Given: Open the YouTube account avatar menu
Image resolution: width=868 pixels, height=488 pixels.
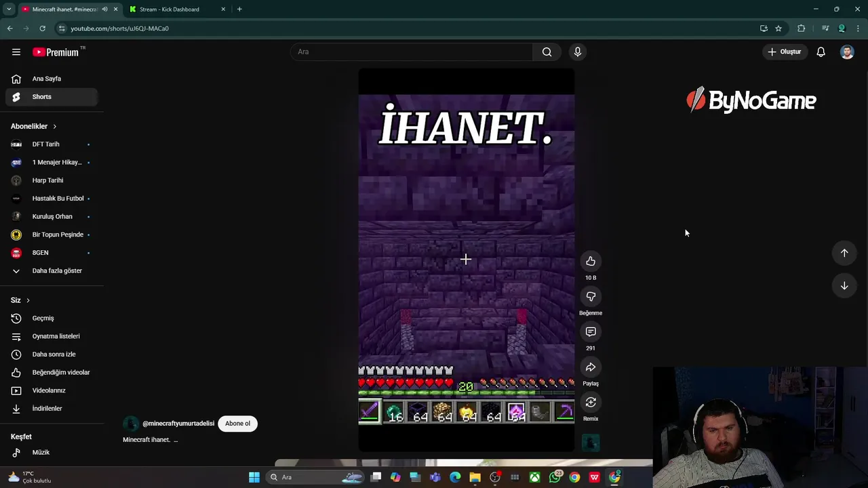Looking at the screenshot, I should click(x=847, y=52).
